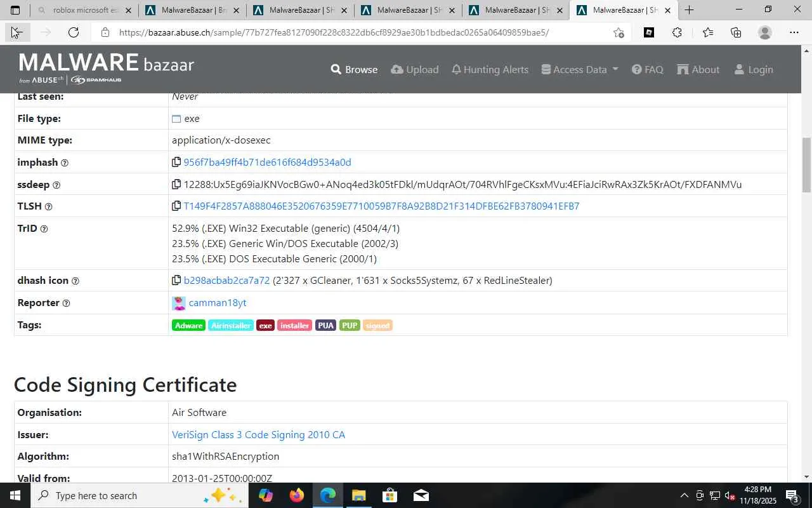Image resolution: width=812 pixels, height=508 pixels.
Task: Go to Browse in site navigation
Action: [354, 70]
